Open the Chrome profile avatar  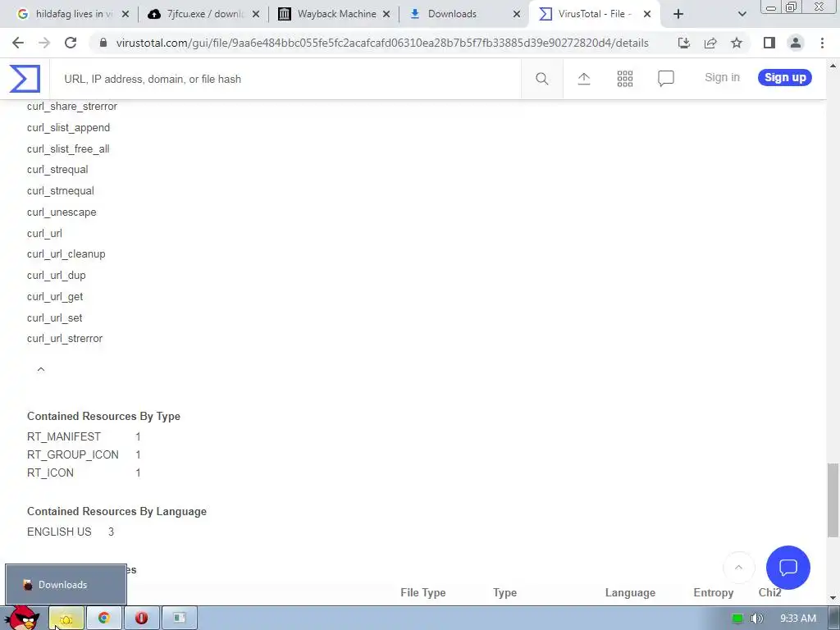tap(796, 43)
